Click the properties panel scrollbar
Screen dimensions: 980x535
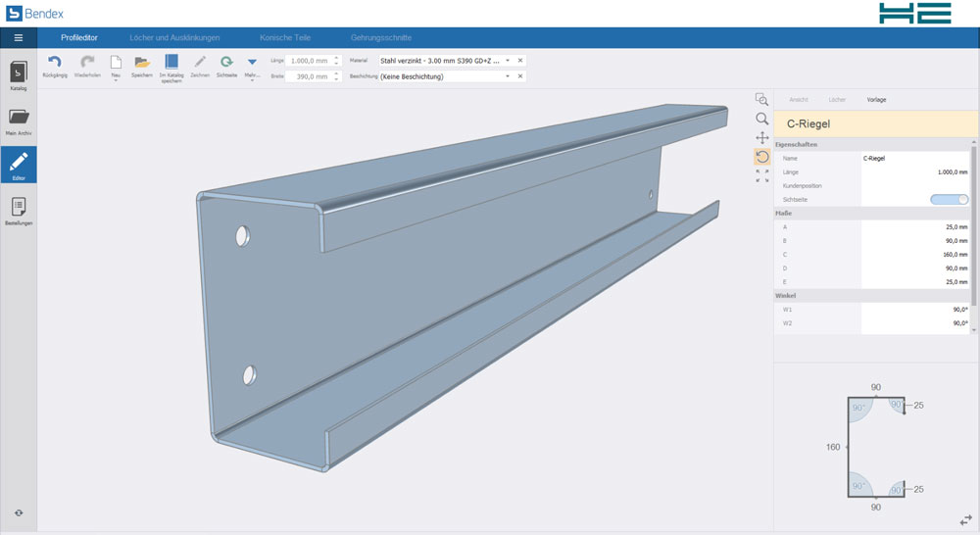click(973, 225)
